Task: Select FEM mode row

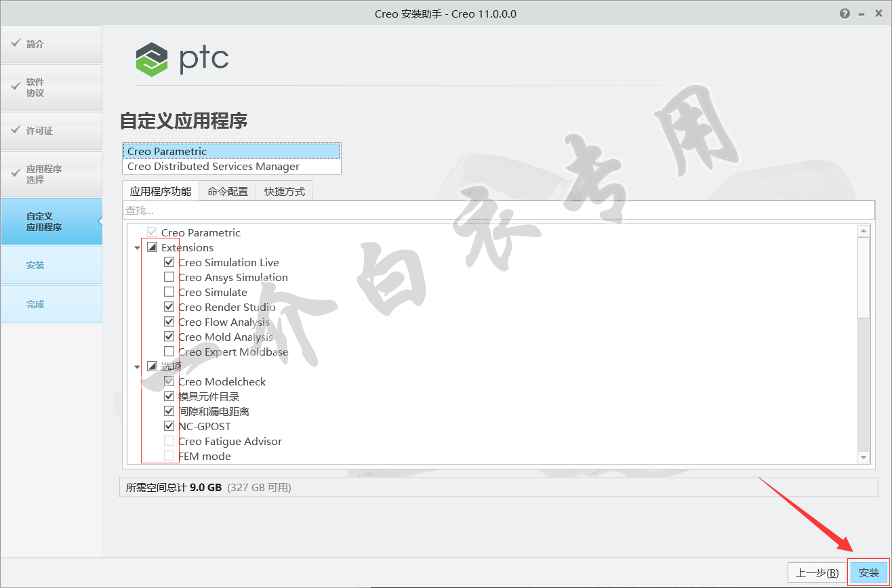Action: [x=205, y=456]
